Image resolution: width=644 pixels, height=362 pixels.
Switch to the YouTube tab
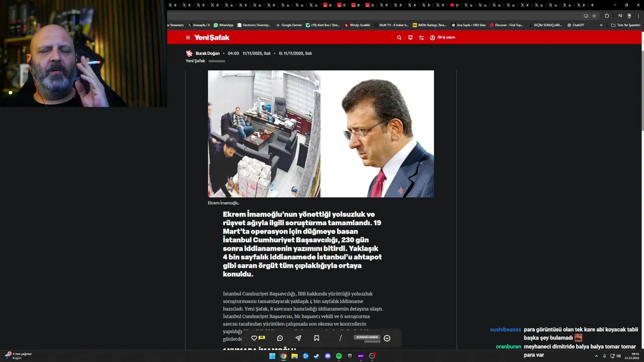click(x=454, y=5)
